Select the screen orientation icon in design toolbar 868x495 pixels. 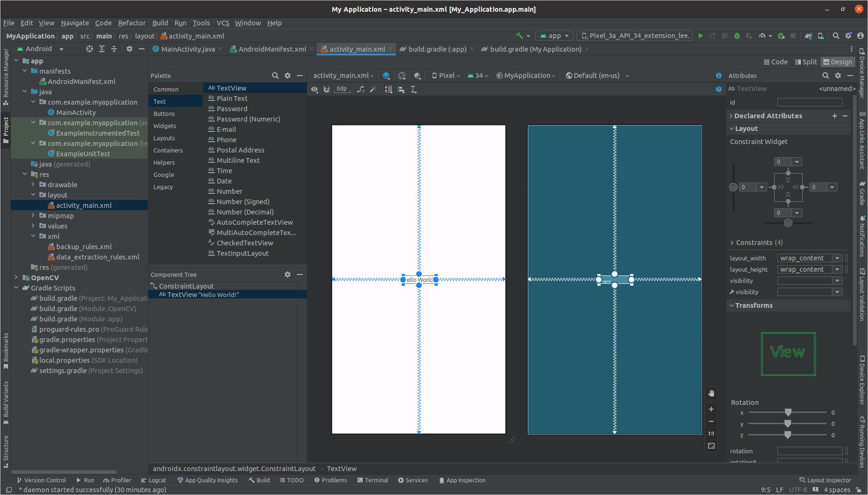point(402,75)
